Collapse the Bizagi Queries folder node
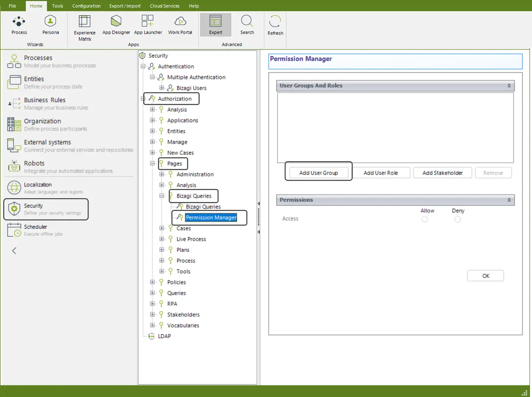This screenshot has width=532, height=397. click(x=162, y=196)
